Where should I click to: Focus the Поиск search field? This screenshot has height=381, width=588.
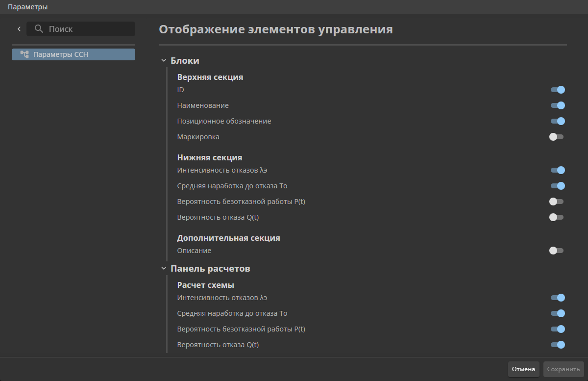tap(81, 29)
